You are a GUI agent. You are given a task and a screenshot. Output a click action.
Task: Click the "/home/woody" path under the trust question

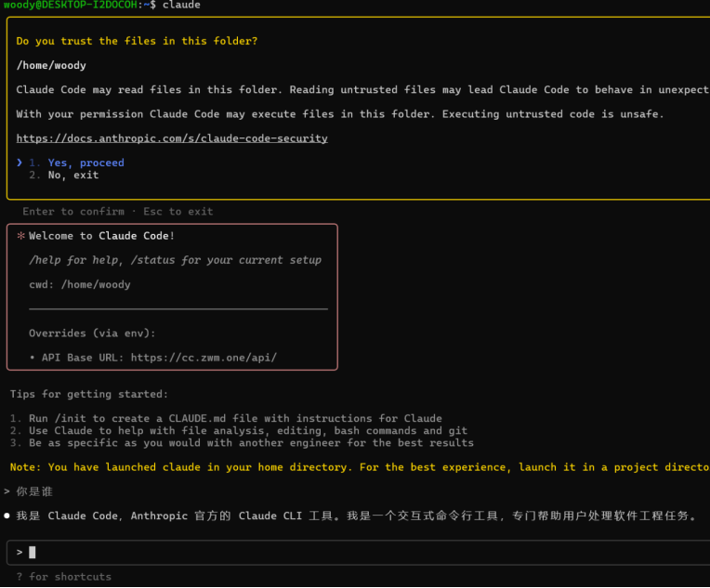coord(51,66)
